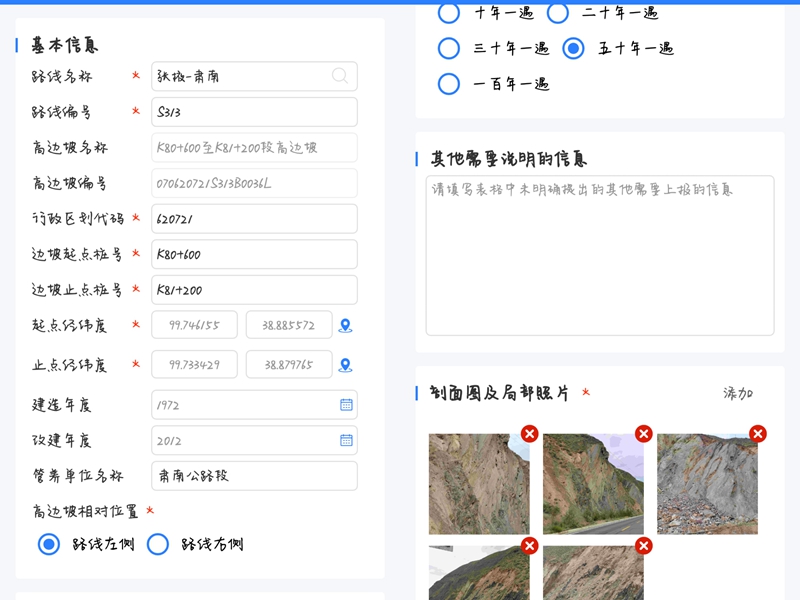Open the calendar picker for 改建年度

[344, 440]
